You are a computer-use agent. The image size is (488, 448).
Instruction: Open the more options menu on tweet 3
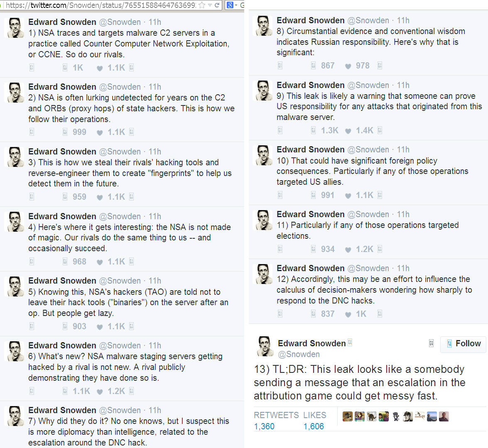click(x=131, y=197)
